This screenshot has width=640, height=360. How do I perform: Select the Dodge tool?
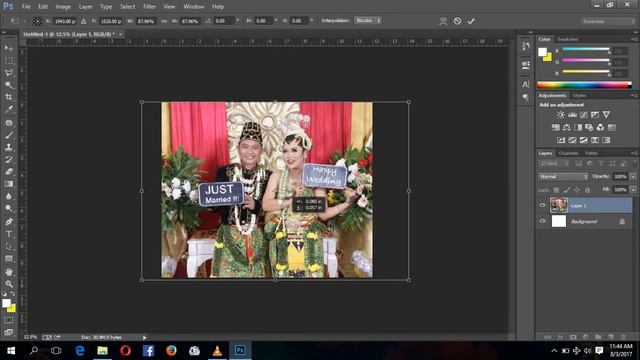[x=9, y=209]
